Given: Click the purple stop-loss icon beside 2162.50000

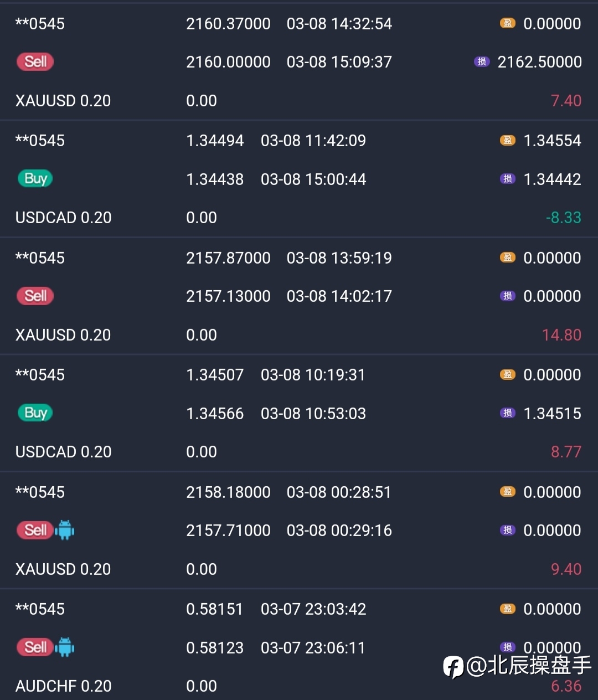Looking at the screenshot, I should [x=481, y=62].
